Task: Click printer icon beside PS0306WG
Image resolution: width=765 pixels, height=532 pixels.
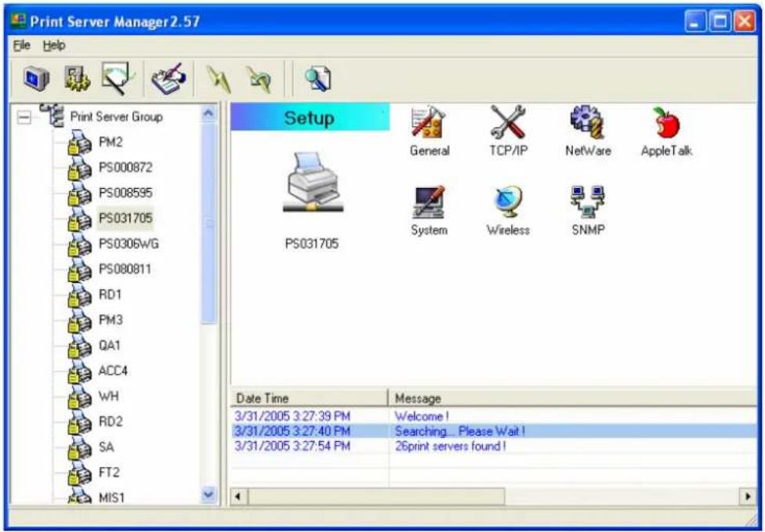Action: [x=79, y=244]
